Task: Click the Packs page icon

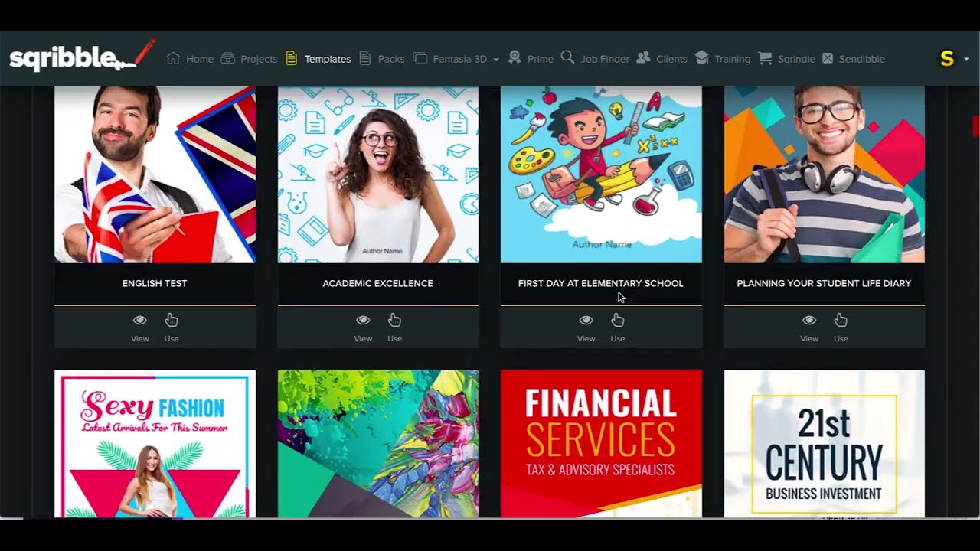Action: point(365,58)
